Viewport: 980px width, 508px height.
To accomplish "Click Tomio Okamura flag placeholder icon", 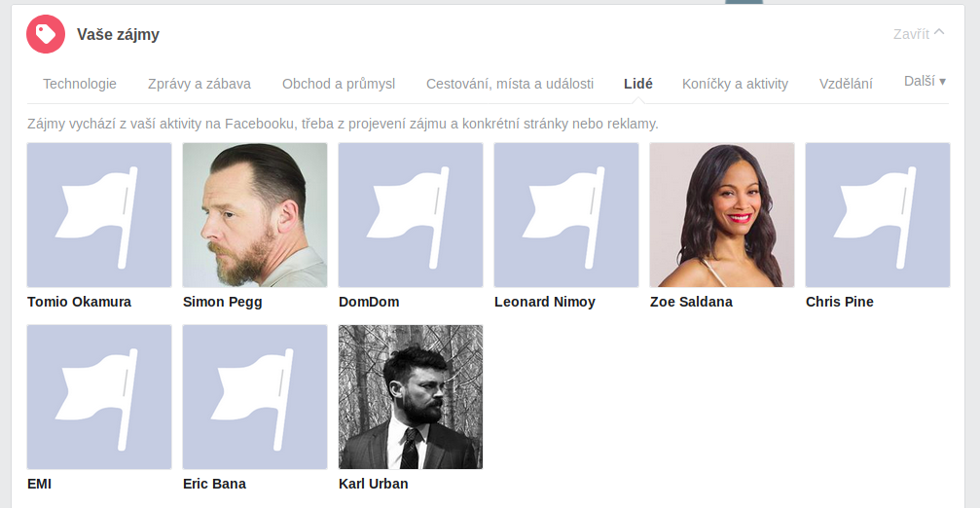I will [99, 215].
